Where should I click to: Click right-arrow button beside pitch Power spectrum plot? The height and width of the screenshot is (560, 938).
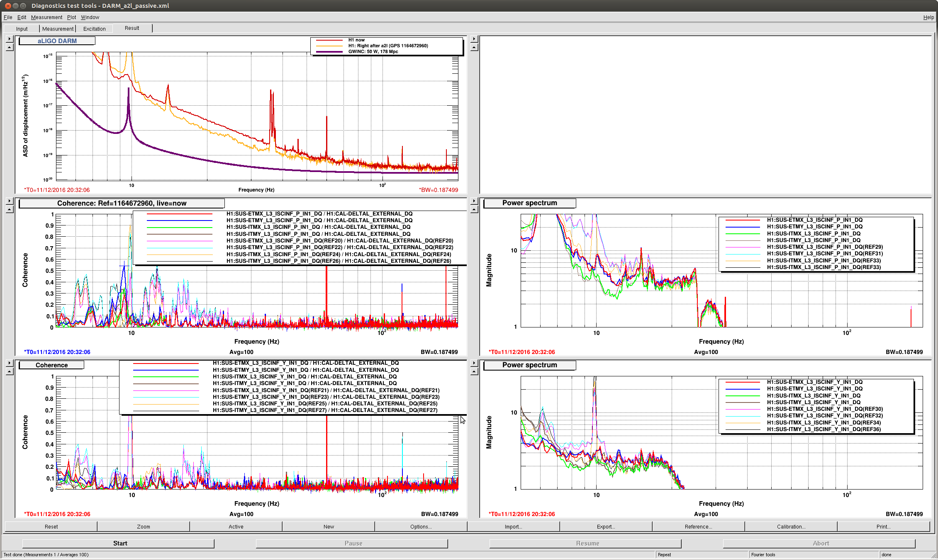[474, 201]
